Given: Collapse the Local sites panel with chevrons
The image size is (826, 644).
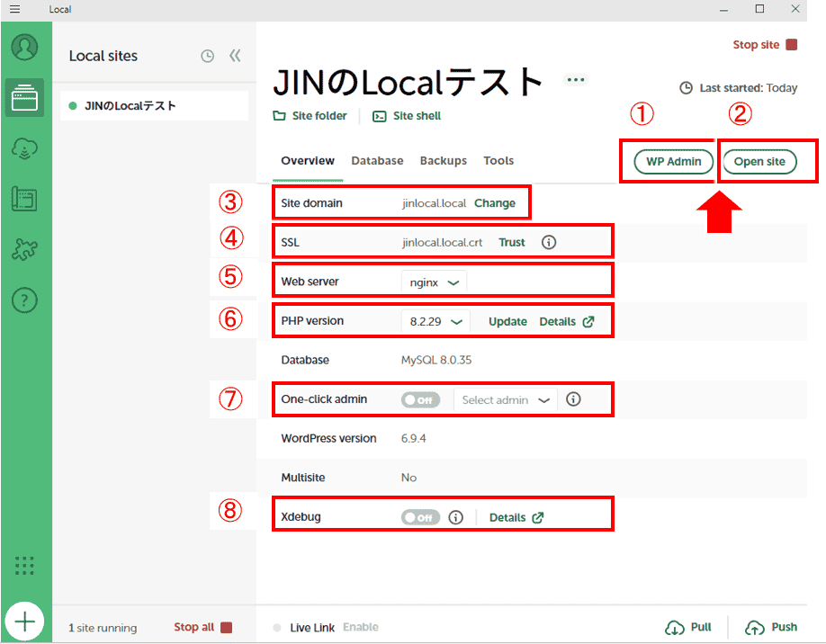Looking at the screenshot, I should pyautogui.click(x=235, y=56).
